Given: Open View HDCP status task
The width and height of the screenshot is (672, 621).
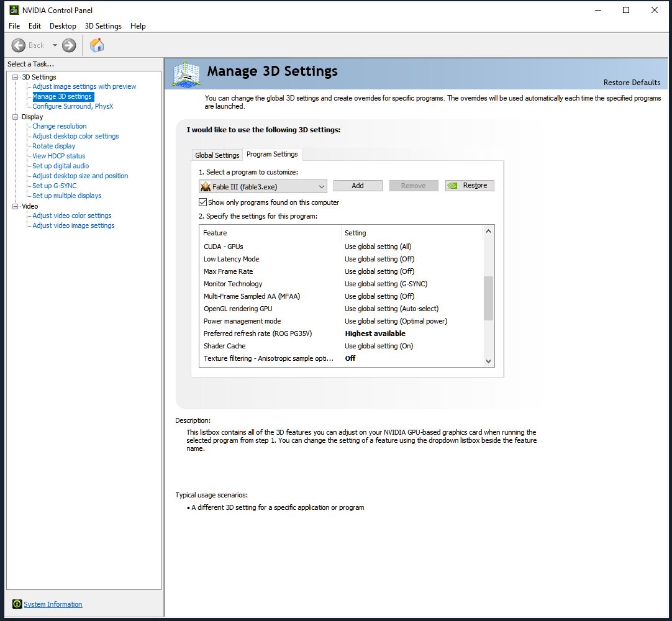Looking at the screenshot, I should pyautogui.click(x=59, y=156).
